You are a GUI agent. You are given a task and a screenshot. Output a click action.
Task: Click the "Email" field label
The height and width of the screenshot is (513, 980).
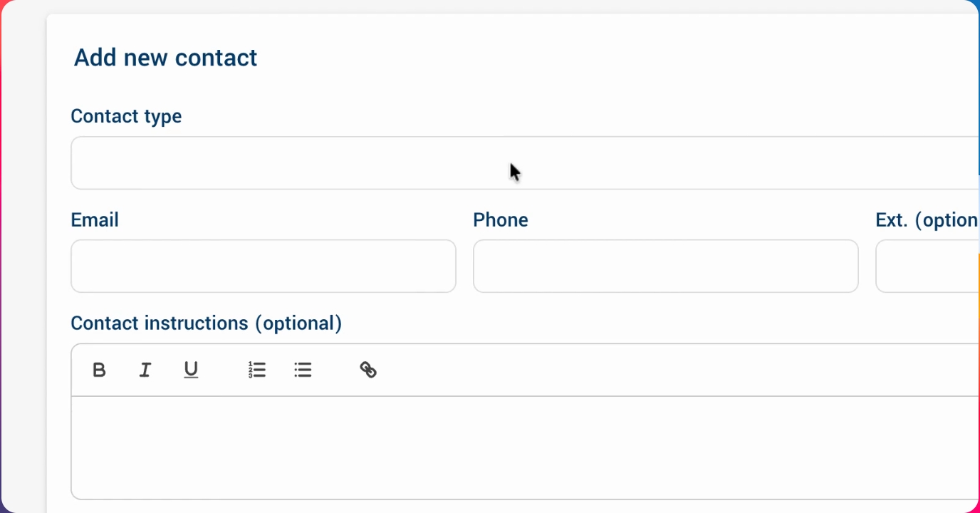95,219
